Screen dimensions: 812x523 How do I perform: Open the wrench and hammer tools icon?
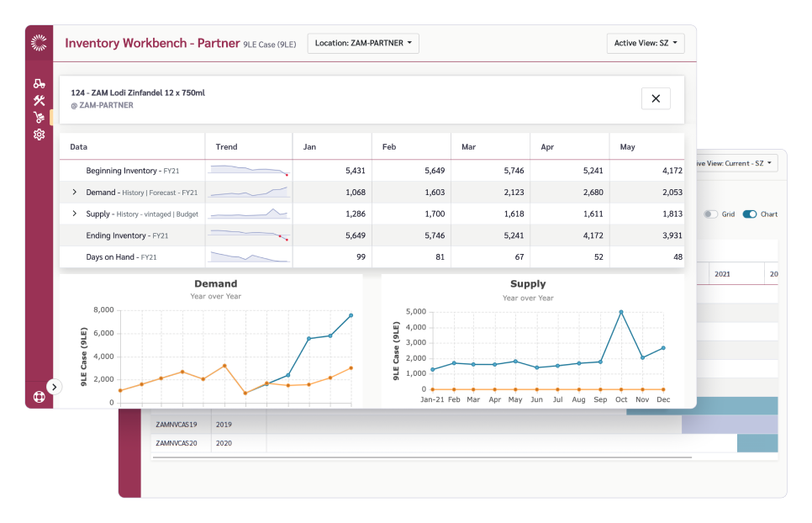39,100
